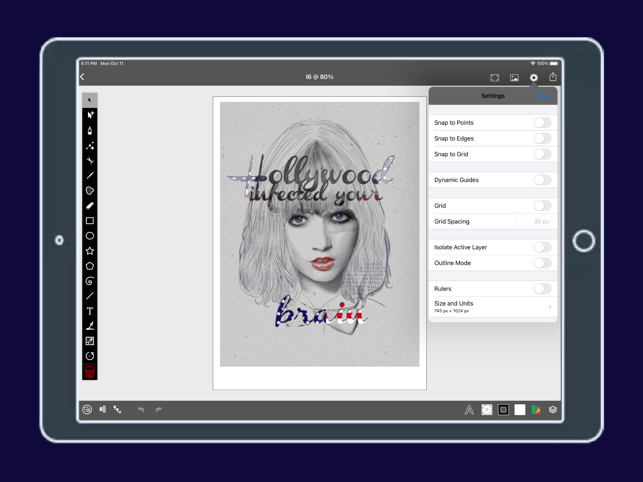Click the Settings panel title
This screenshot has width=643, height=482.
[x=493, y=96]
